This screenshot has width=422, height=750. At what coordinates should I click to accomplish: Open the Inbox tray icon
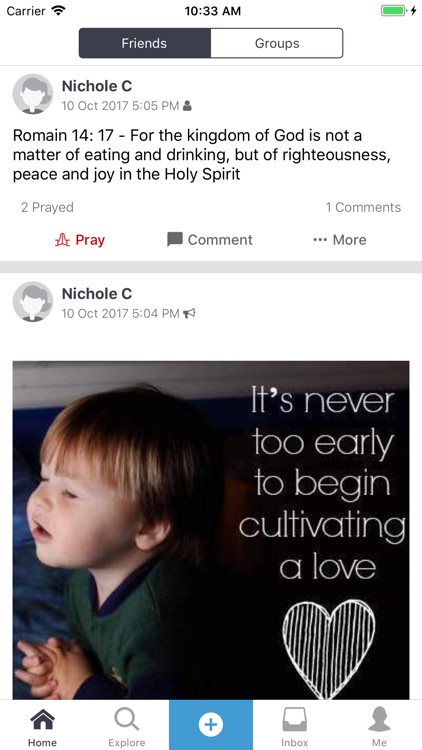click(295, 720)
